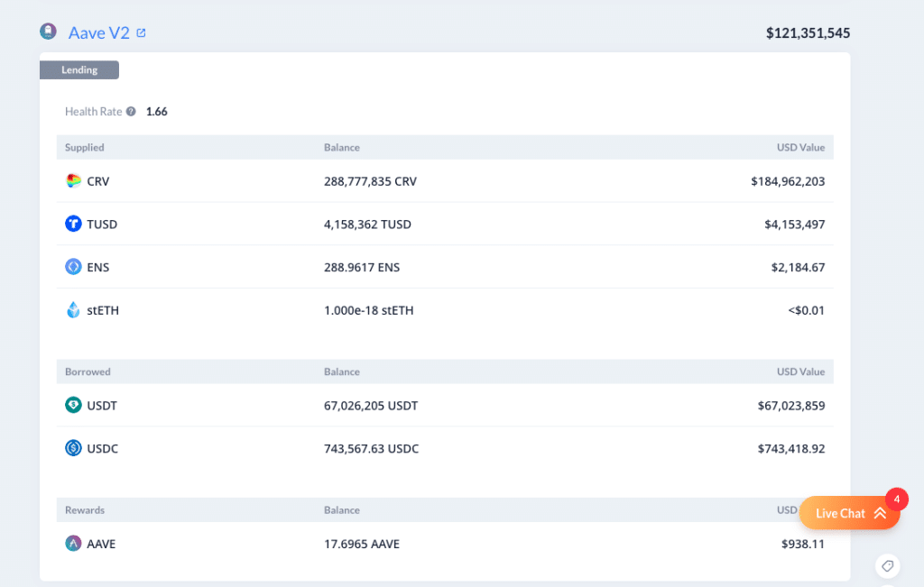Click the $4,153,497 USD value
Image resolution: width=924 pixels, height=587 pixels.
click(794, 225)
